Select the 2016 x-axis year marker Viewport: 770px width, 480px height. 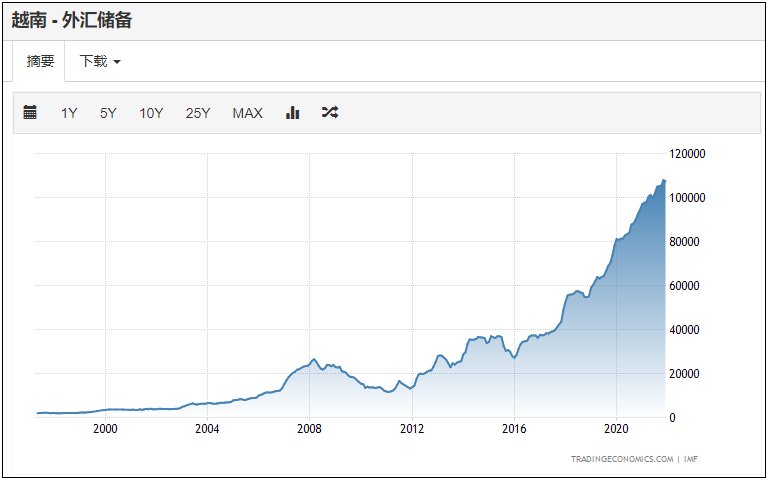point(514,429)
